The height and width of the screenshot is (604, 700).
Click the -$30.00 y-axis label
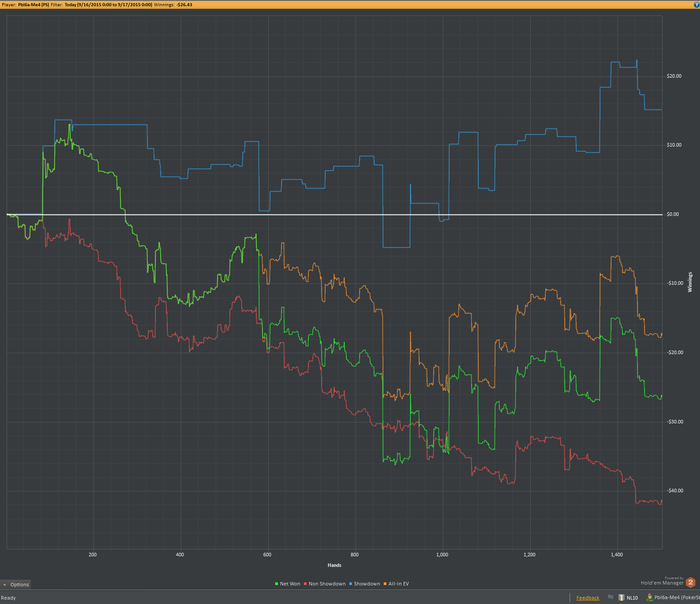[675, 421]
